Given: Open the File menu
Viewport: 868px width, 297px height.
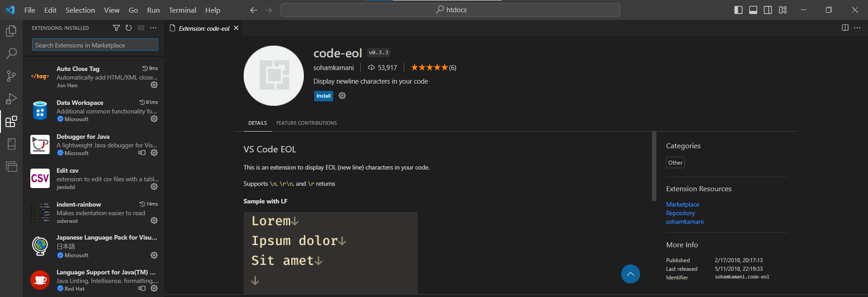Looking at the screenshot, I should (x=30, y=10).
